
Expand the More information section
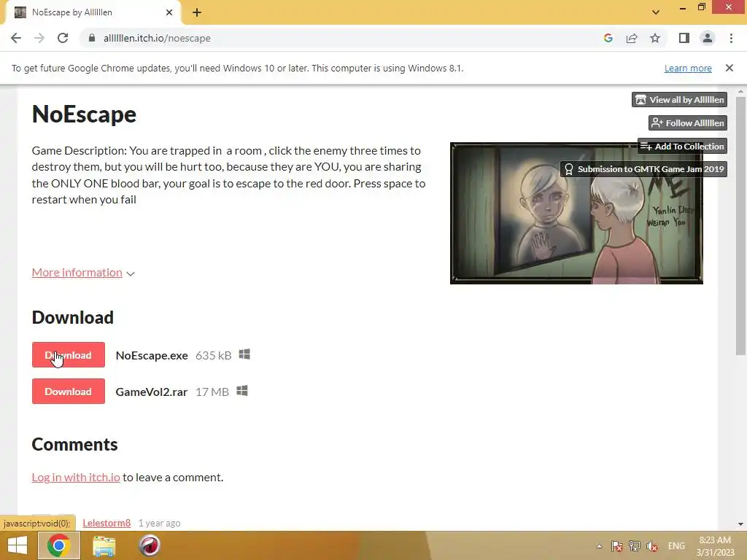77,273
